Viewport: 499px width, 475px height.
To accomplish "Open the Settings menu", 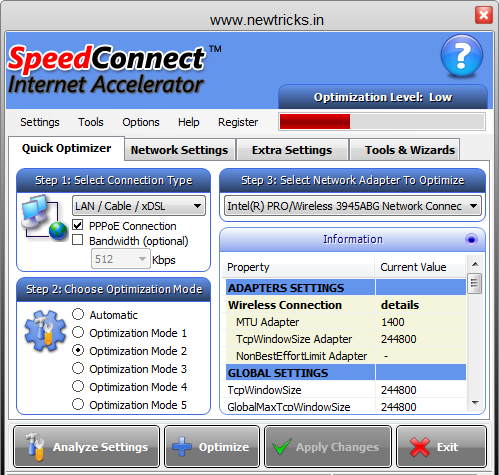I will pyautogui.click(x=40, y=122).
